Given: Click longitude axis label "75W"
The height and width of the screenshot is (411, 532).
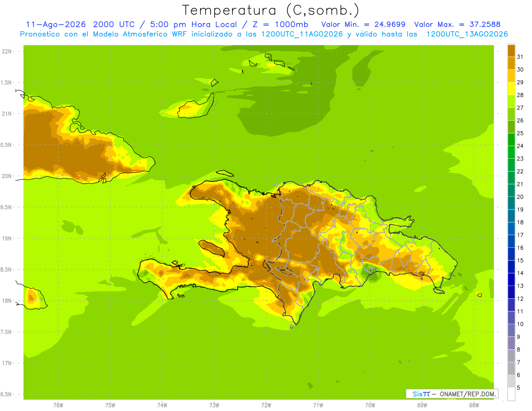Looking at the screenshot, I should pyautogui.click(x=110, y=405).
